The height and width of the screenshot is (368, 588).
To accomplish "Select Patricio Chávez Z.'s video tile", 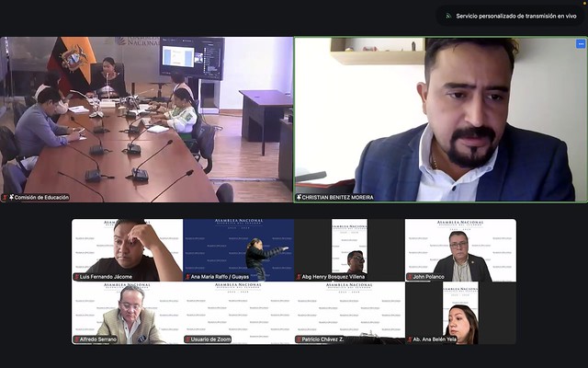I will pos(349,313).
